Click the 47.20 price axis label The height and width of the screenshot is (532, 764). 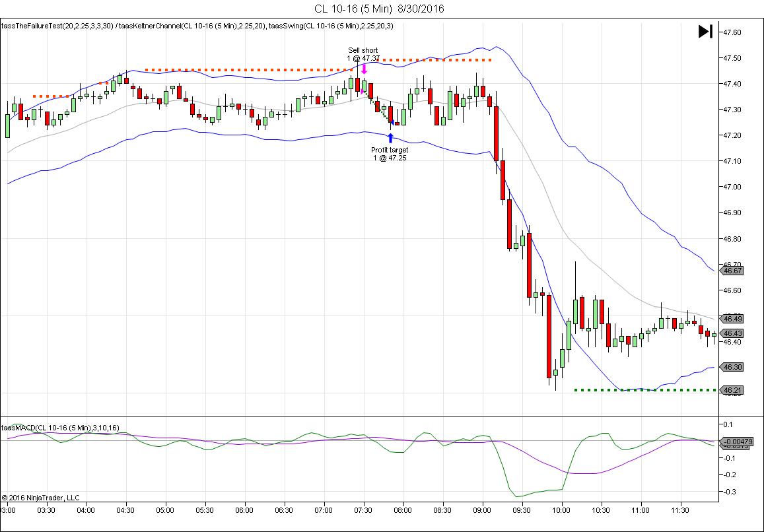point(732,135)
